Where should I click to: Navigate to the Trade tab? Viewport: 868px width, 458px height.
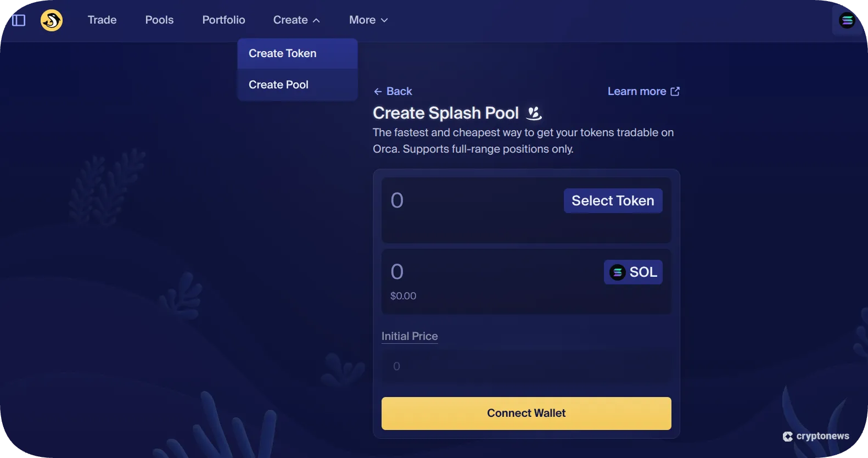[102, 20]
